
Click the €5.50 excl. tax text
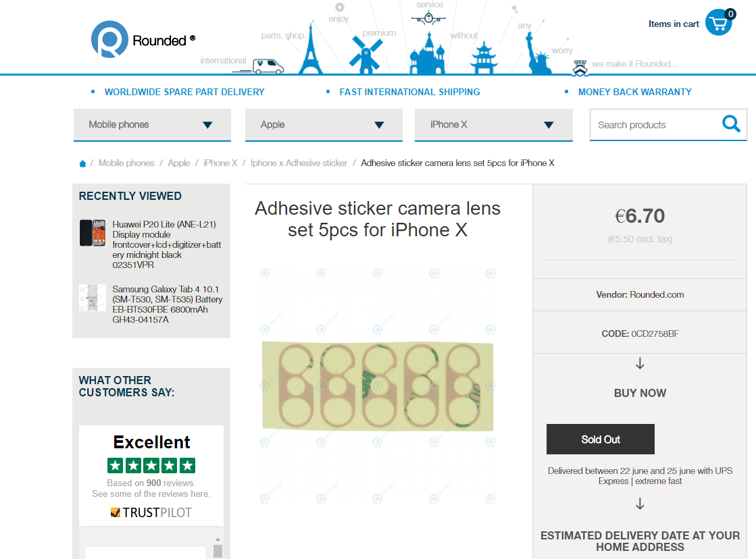pos(640,239)
